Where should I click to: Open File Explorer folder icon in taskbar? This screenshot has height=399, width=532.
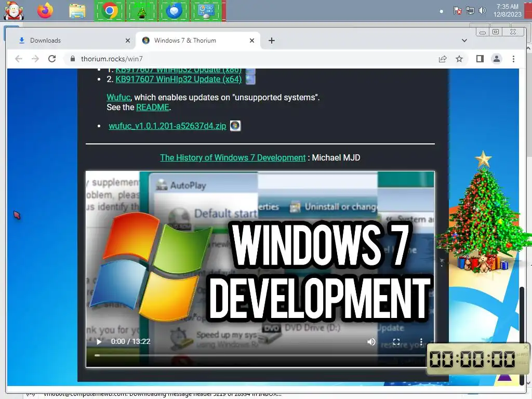[77, 11]
